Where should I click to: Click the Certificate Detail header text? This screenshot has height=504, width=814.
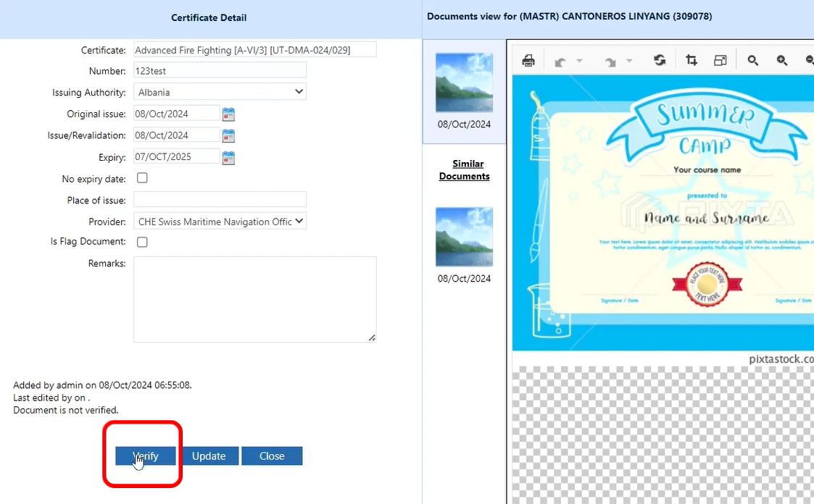pos(209,17)
